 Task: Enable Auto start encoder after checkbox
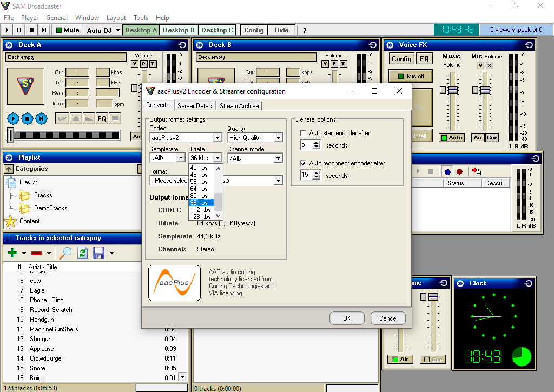(x=303, y=133)
